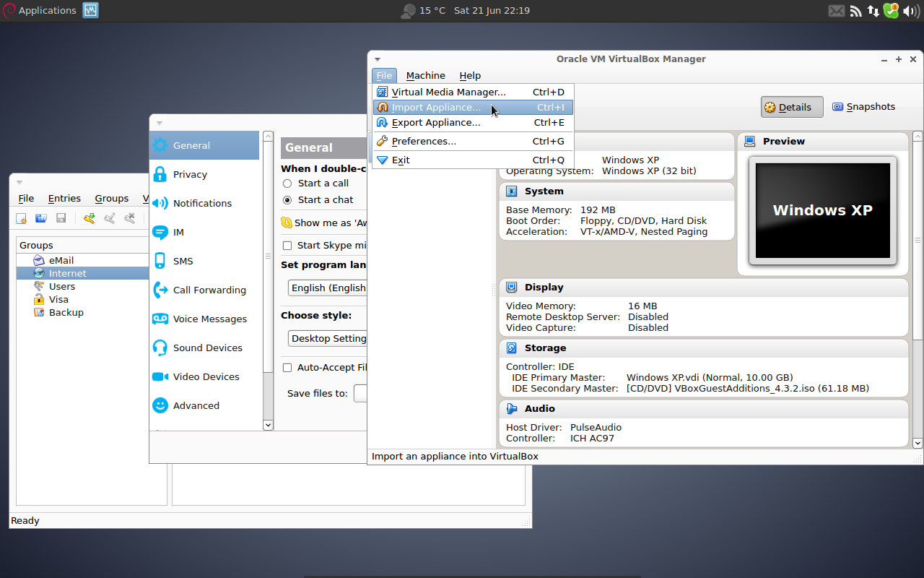This screenshot has width=924, height=578.
Task: Click scroll-up arrow of Skype settings list
Action: coord(268,136)
